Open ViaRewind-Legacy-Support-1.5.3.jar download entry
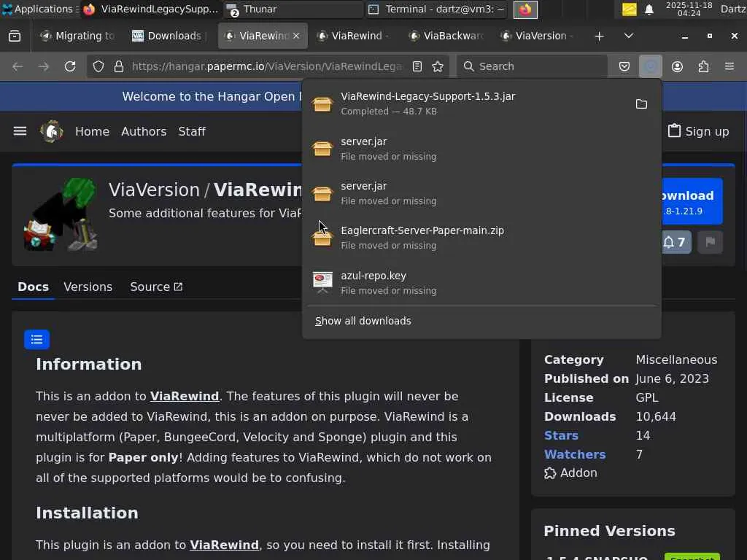This screenshot has height=560, width=747. click(x=467, y=104)
